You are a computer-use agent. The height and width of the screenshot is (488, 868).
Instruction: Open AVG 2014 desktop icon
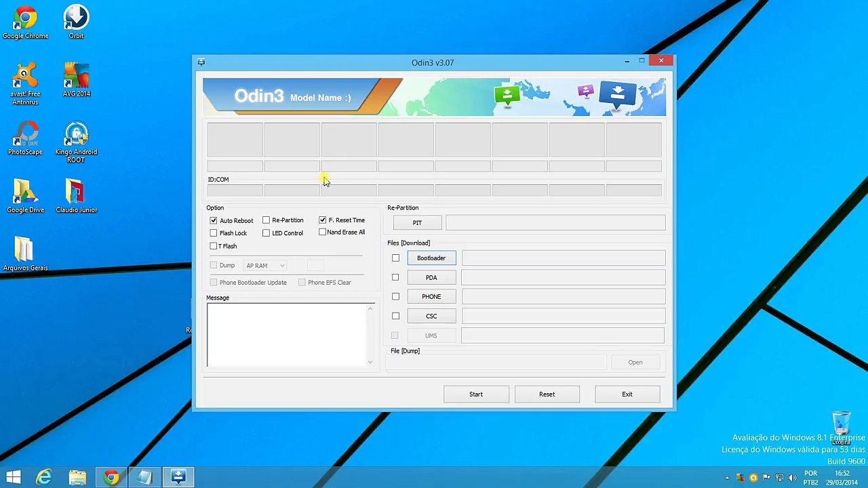[76, 79]
